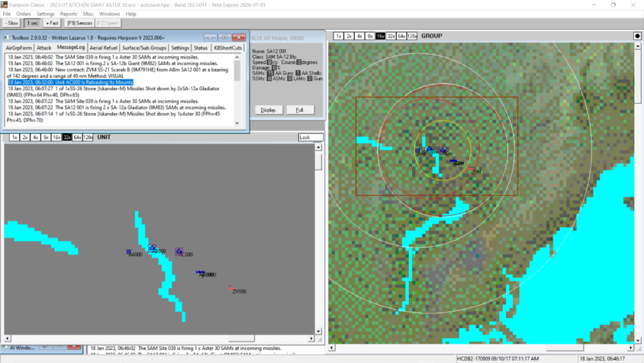This screenshot has width=644, height=363.
Task: Open the File menu
Action: [x=6, y=14]
